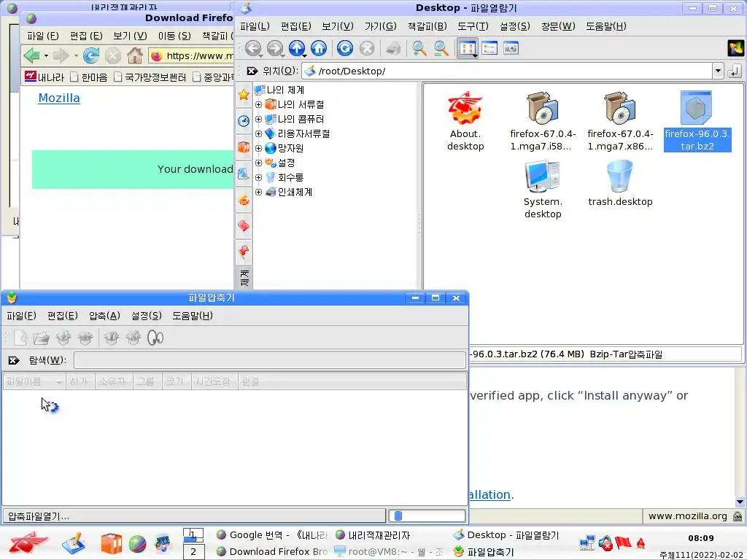
Task: Switch to virtual desktop 2
Action: pyautogui.click(x=193, y=552)
